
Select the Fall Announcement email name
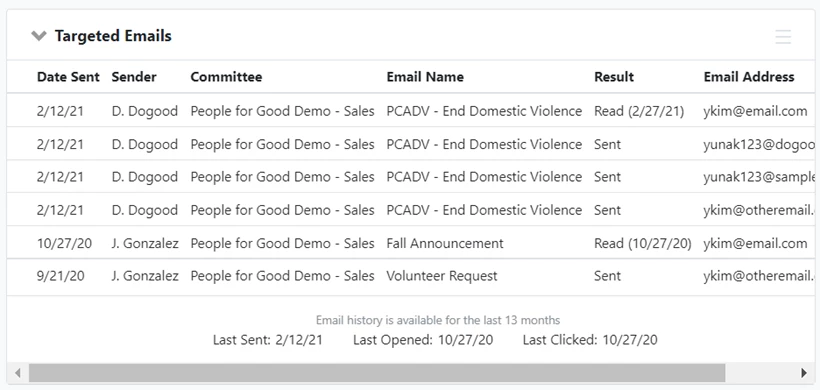(445, 243)
